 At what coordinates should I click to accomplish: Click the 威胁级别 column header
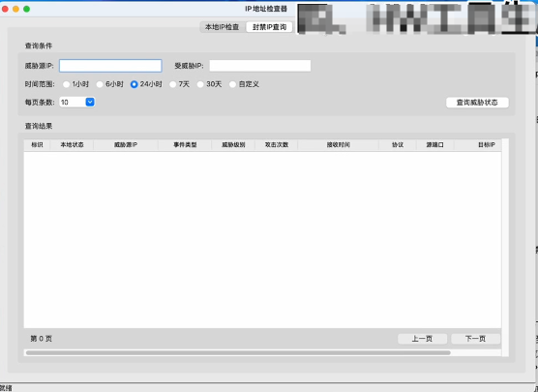point(233,145)
